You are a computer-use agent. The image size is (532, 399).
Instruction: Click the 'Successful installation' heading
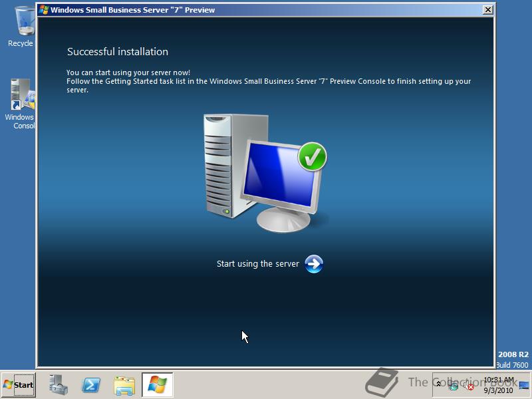pos(118,52)
